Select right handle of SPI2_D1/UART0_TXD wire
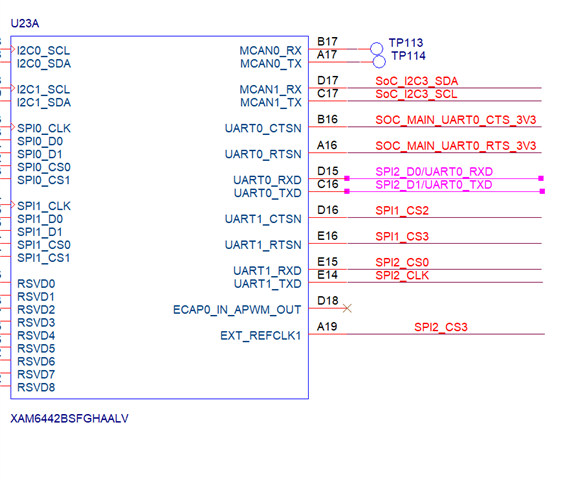Screen dimensions: 588x480 (x=542, y=191)
